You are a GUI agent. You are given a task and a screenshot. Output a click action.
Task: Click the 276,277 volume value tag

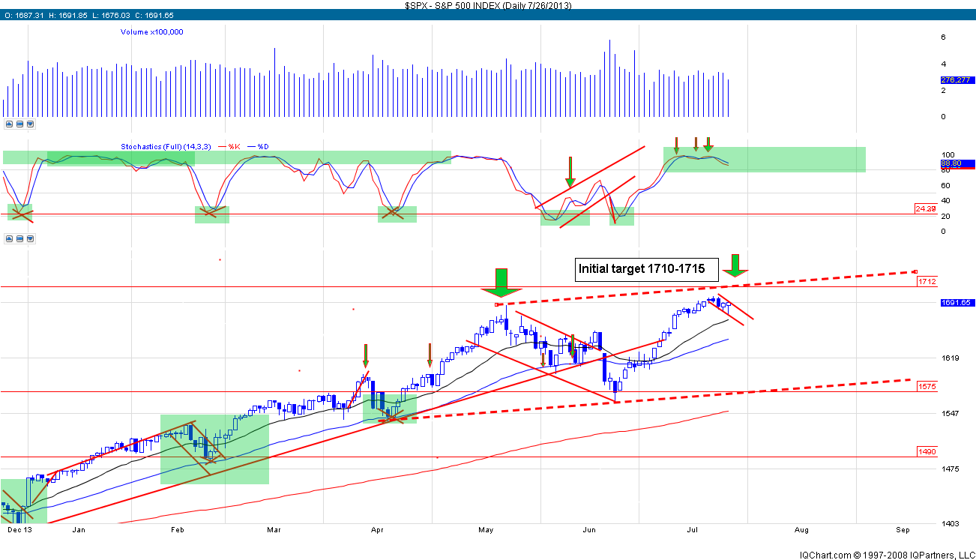point(957,80)
